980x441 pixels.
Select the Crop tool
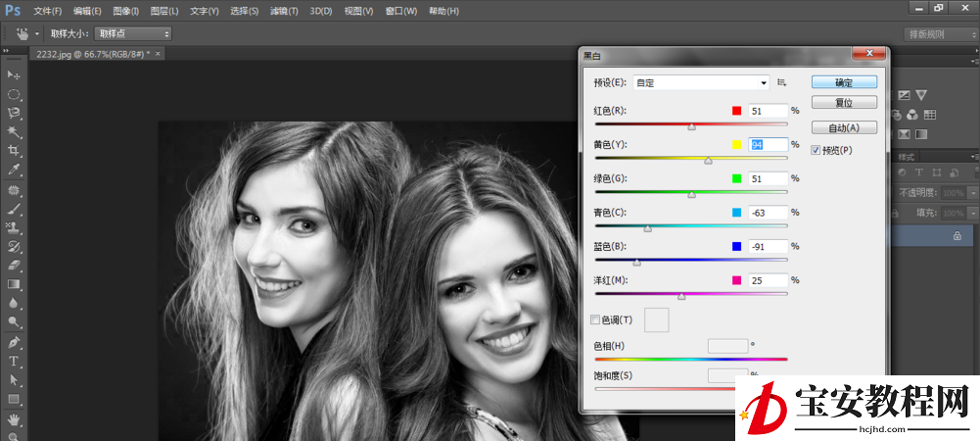point(14,151)
